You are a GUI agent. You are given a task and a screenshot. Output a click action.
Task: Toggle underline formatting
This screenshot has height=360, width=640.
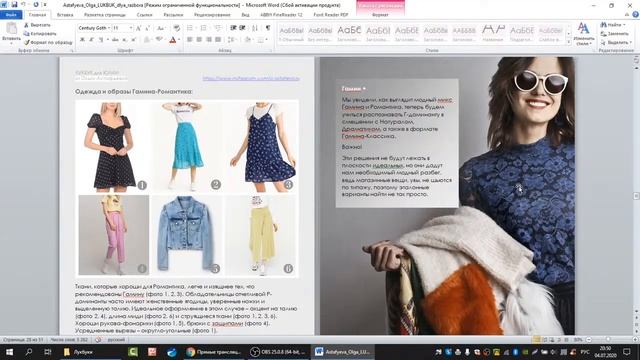(x=100, y=40)
